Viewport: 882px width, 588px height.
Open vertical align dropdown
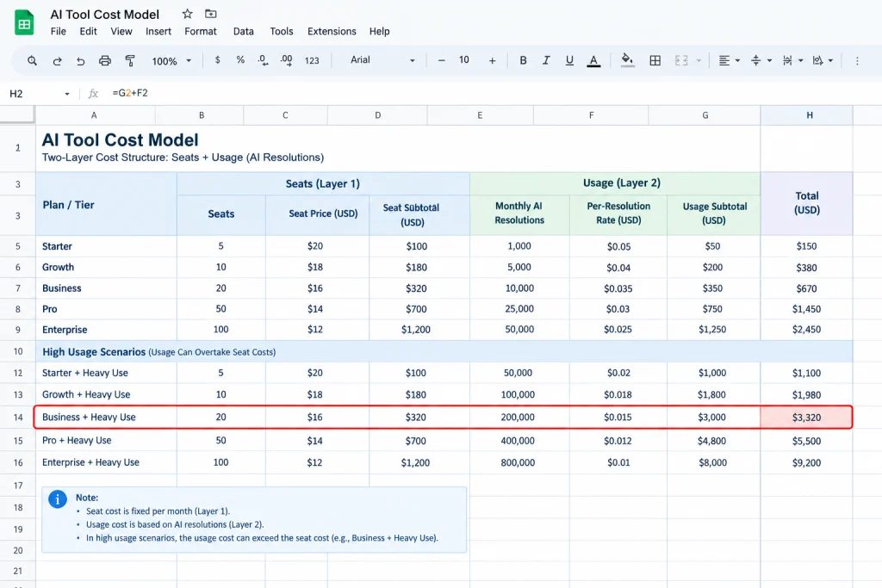coord(761,61)
